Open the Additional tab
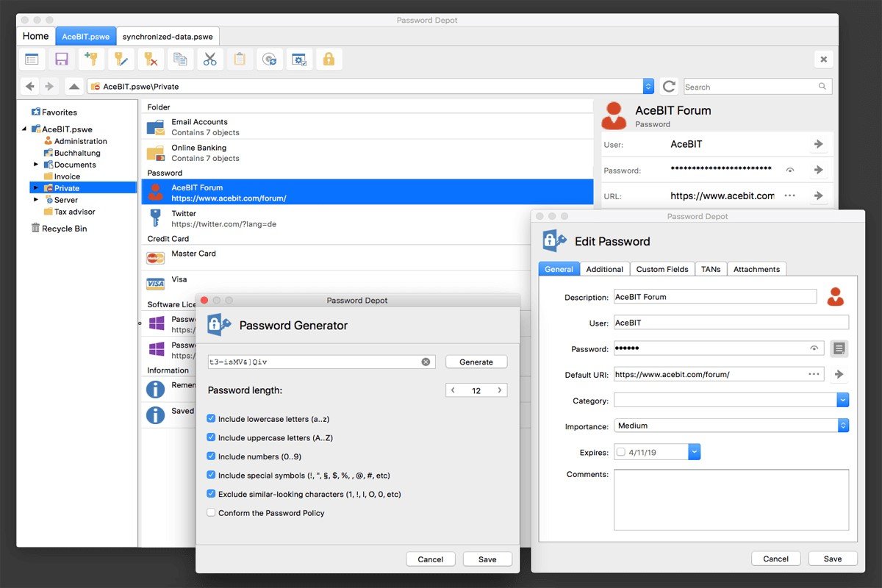The width and height of the screenshot is (882, 588). point(605,269)
